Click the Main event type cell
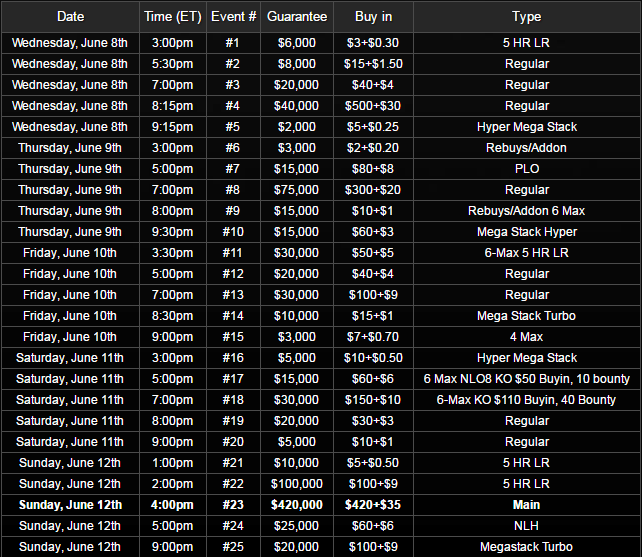The image size is (642, 557). (526, 505)
